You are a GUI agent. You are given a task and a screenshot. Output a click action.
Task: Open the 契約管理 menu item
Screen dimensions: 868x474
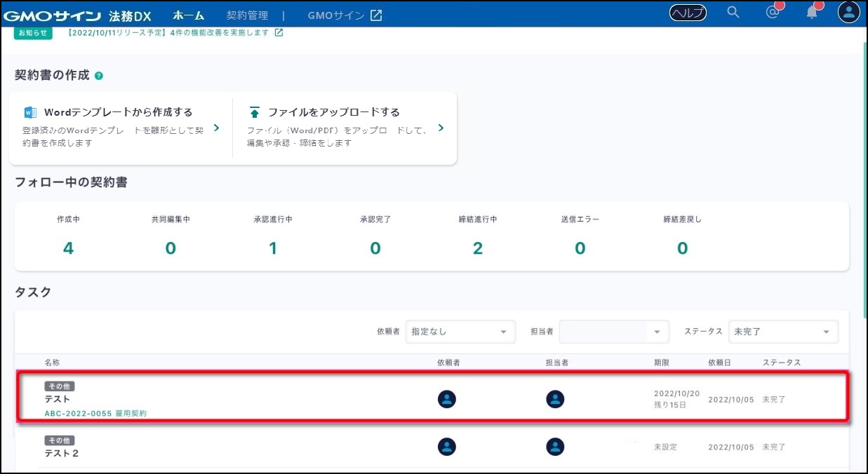247,15
